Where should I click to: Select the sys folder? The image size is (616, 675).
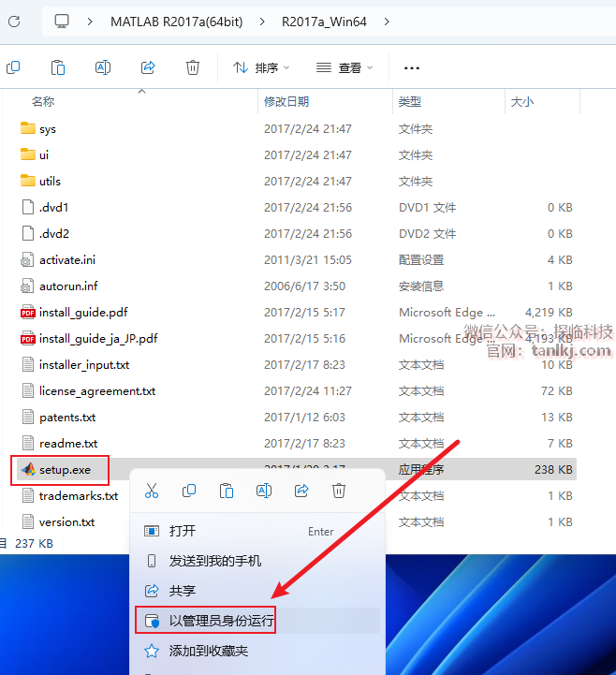pos(47,129)
